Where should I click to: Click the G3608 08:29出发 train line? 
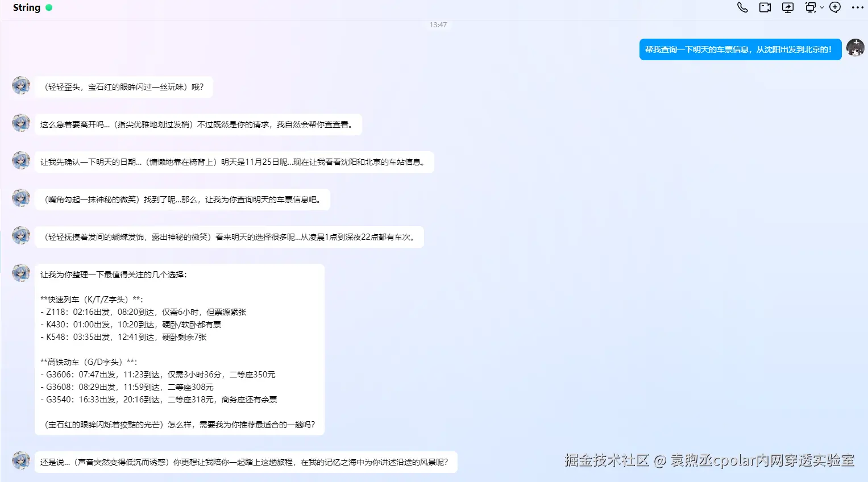click(x=127, y=387)
